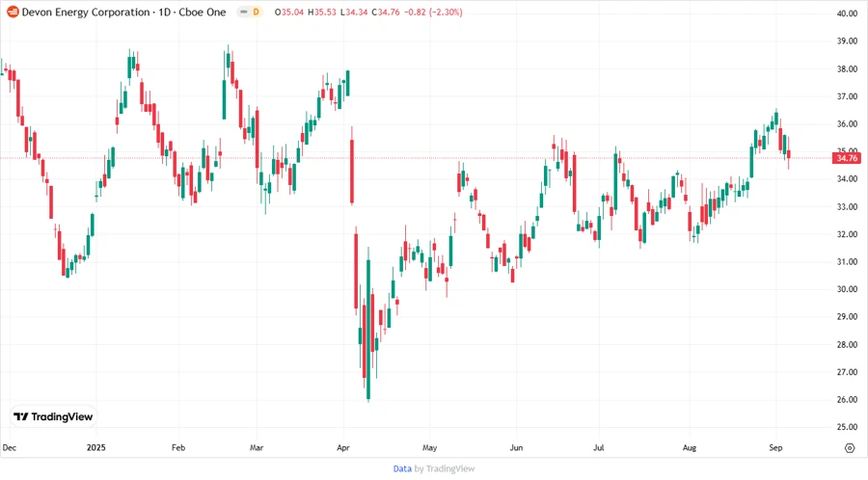Open chart settings gear icon near time axis
Viewport: 868px width, 480px height.
point(850,448)
